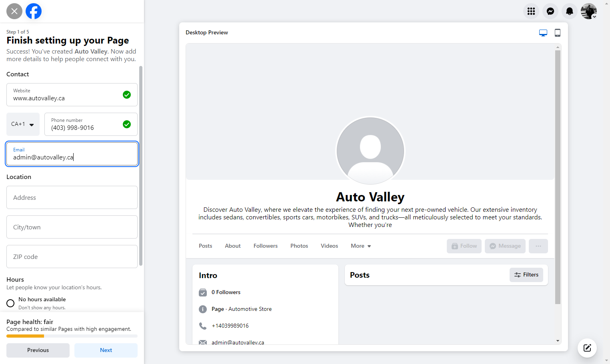Click the +14039989016 phone number in Intro

pyautogui.click(x=230, y=326)
